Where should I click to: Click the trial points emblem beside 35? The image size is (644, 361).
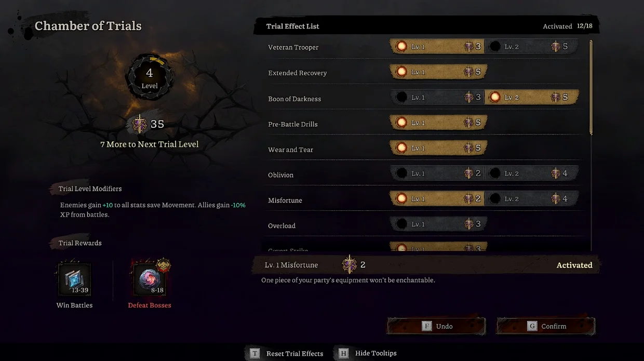coord(140,124)
